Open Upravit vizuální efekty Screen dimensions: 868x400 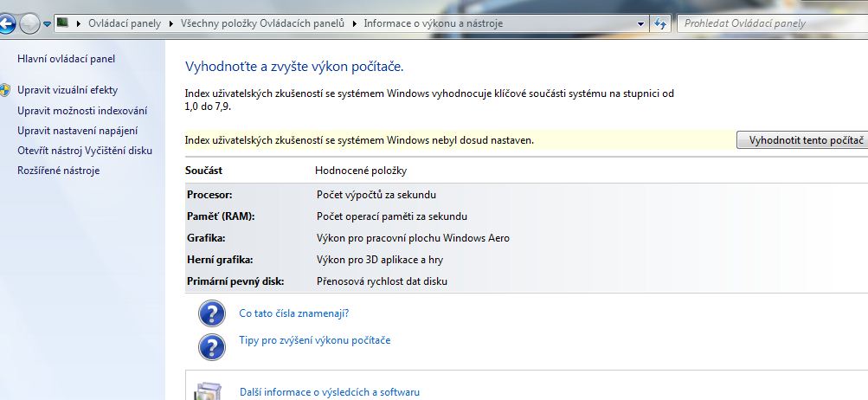[x=68, y=90]
